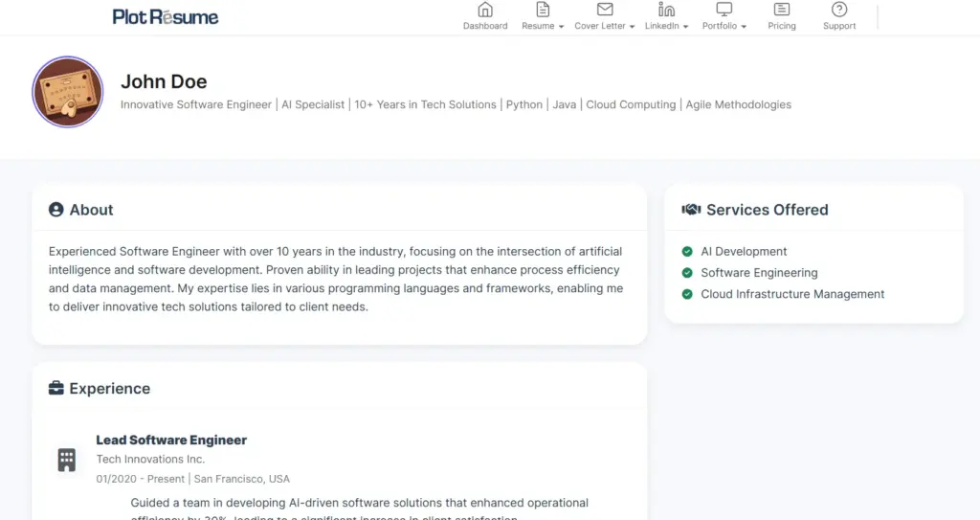Open the Support question mark icon
The image size is (980, 520).
pyautogui.click(x=838, y=10)
